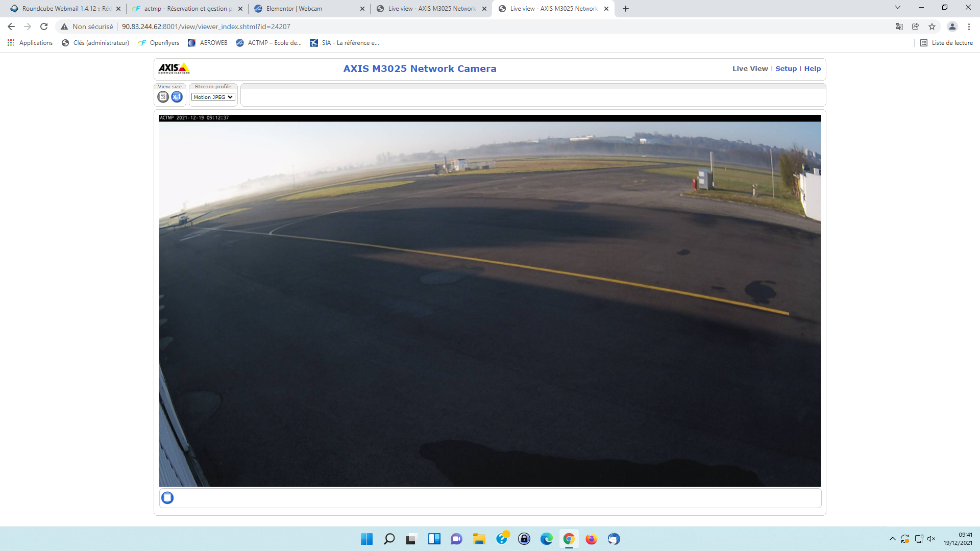Viewport: 980px width, 551px height.
Task: Open a new browser tab
Action: pos(626,9)
